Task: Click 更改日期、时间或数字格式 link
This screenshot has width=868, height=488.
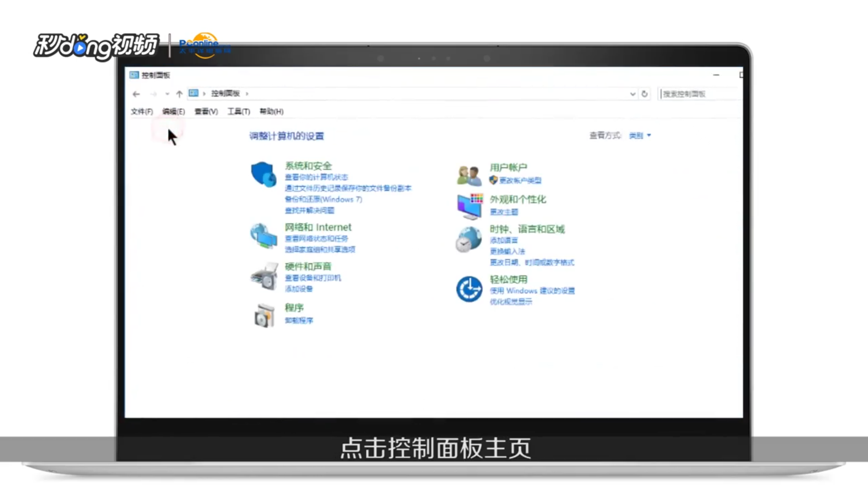Action: pos(532,263)
